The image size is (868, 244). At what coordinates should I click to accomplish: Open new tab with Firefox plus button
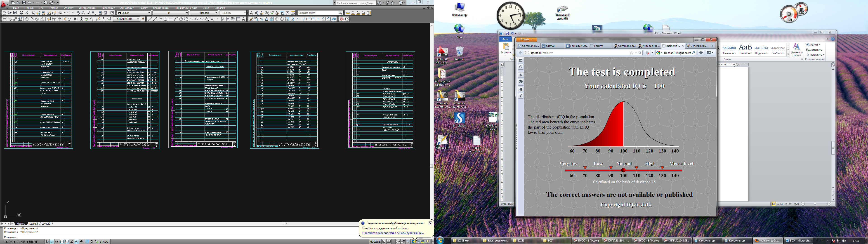point(712,46)
